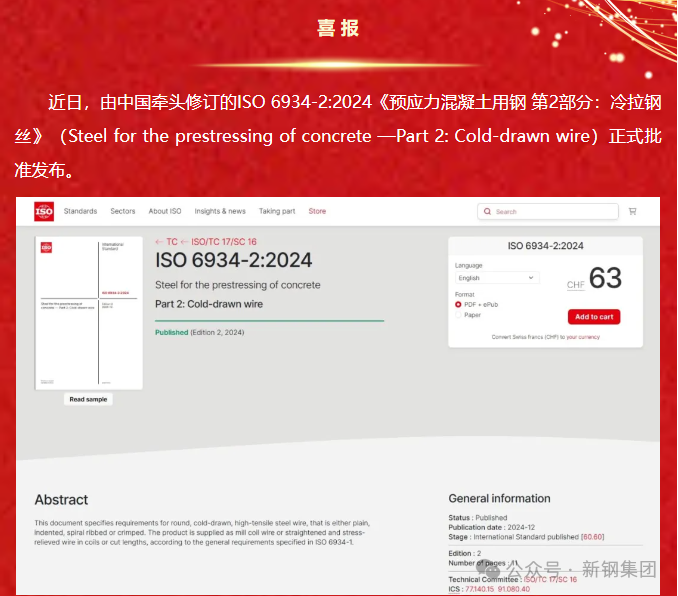The image size is (678, 596).
Task: Open the shopping cart icon
Action: click(x=632, y=211)
